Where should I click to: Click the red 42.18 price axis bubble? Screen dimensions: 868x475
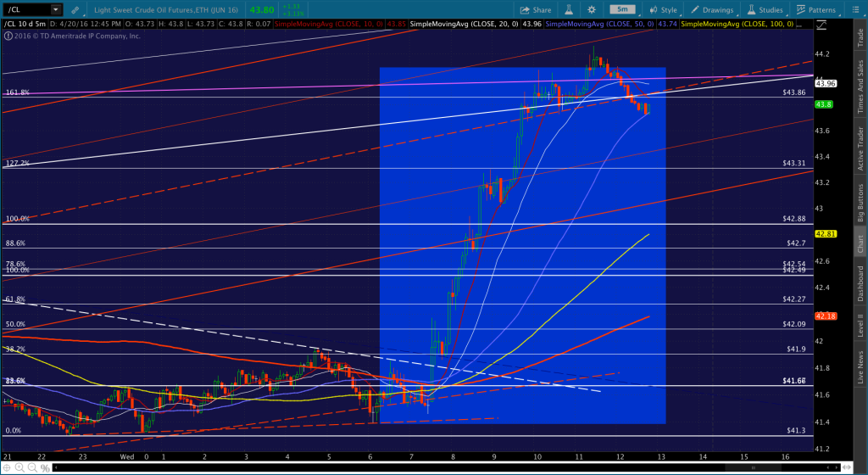click(x=826, y=316)
